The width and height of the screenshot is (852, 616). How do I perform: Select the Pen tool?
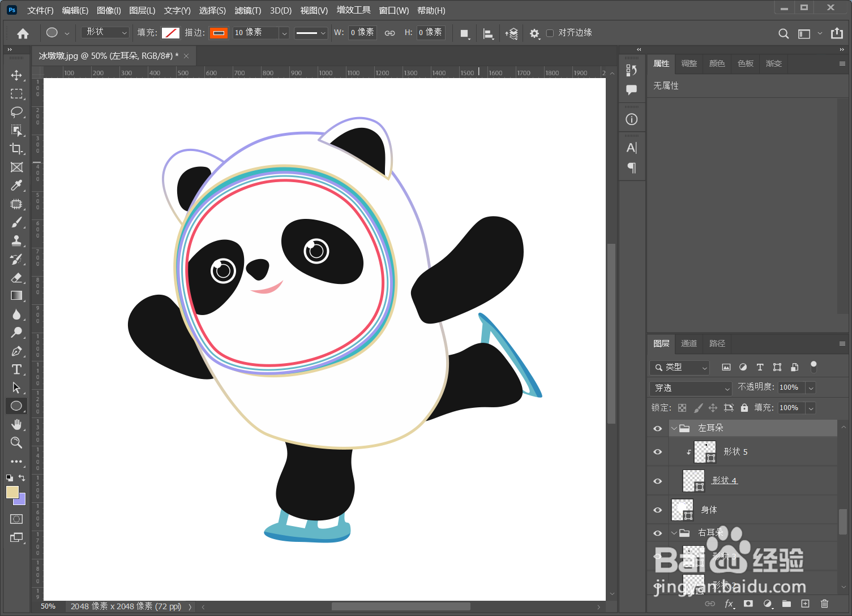(x=16, y=351)
